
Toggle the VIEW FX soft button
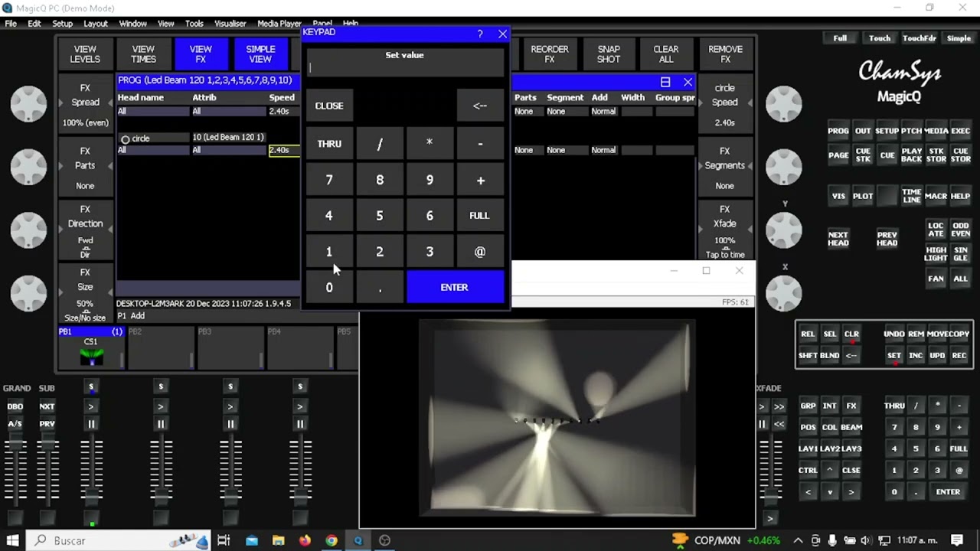(x=201, y=54)
